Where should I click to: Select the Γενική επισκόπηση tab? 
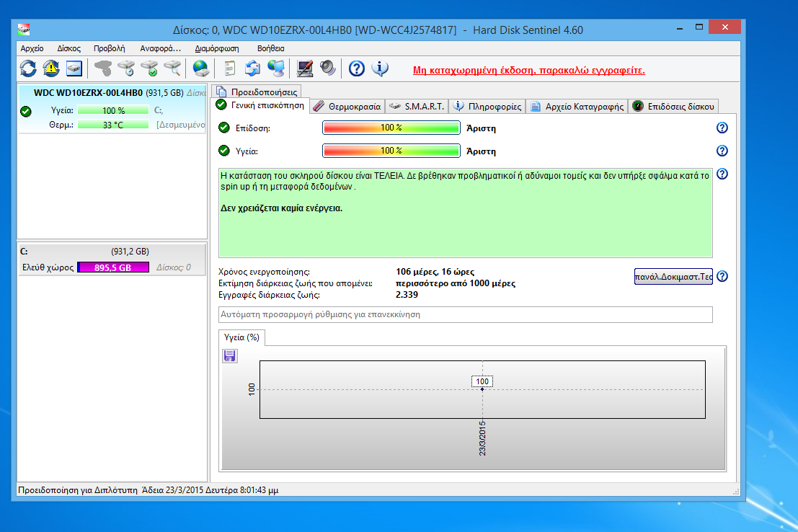coord(260,105)
